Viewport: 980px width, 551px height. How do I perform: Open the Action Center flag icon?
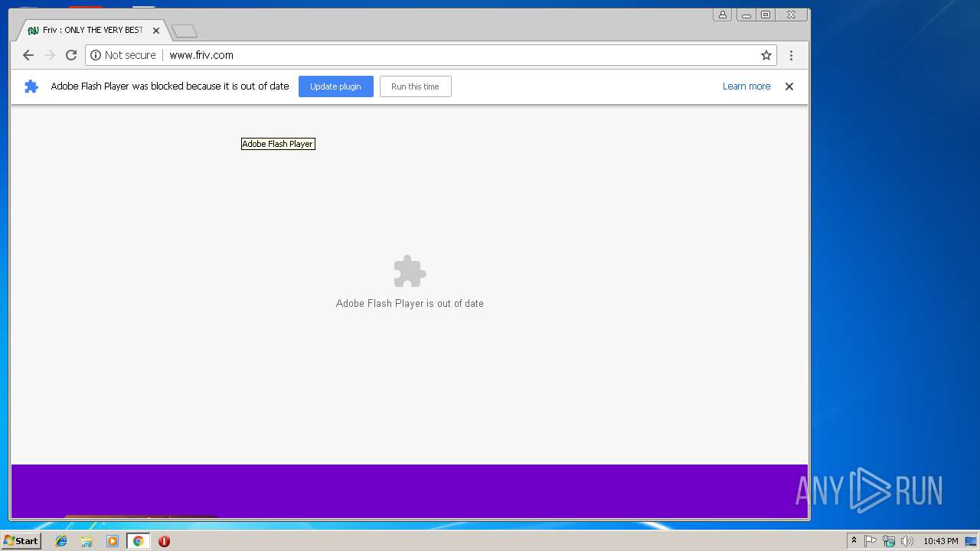point(871,541)
